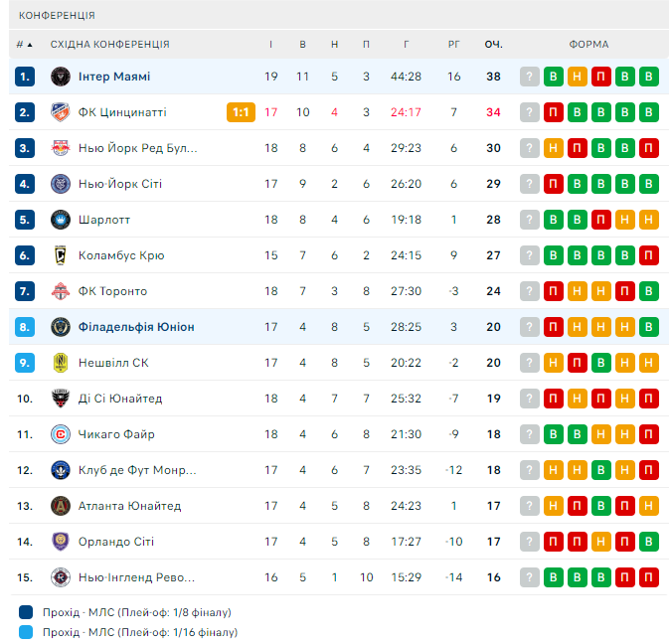Click the Columbus Crew logo icon
The image size is (671, 644).
(x=60, y=255)
